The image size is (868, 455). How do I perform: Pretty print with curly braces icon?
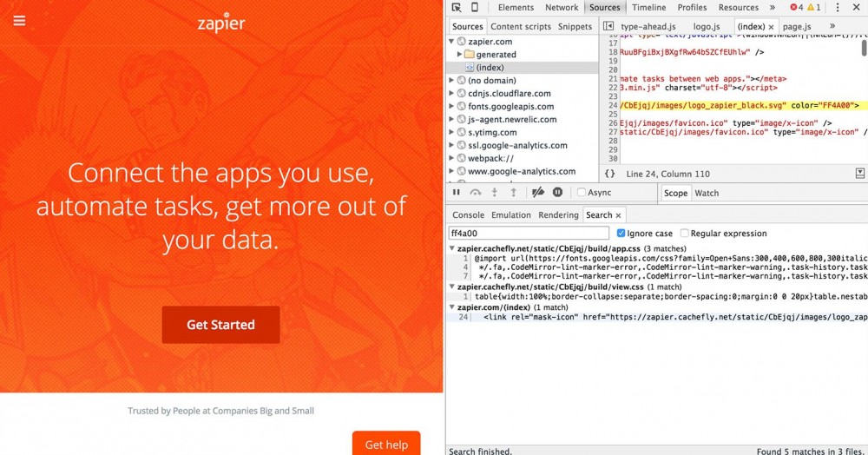pyautogui.click(x=609, y=174)
